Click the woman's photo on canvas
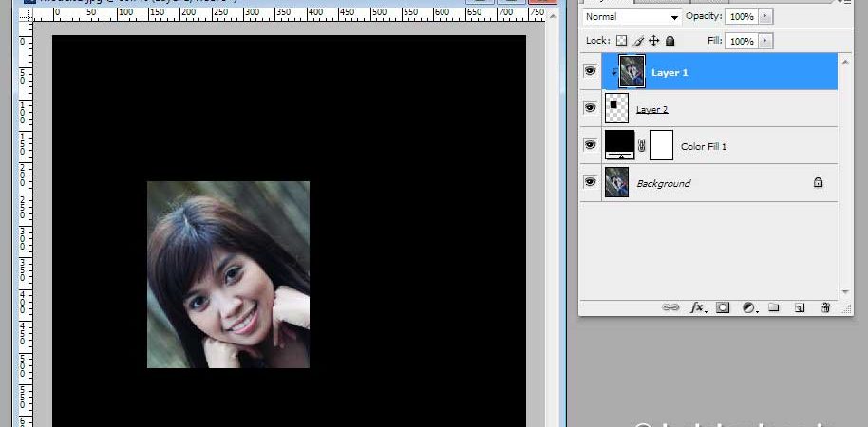This screenshot has width=868, height=427. point(228,274)
